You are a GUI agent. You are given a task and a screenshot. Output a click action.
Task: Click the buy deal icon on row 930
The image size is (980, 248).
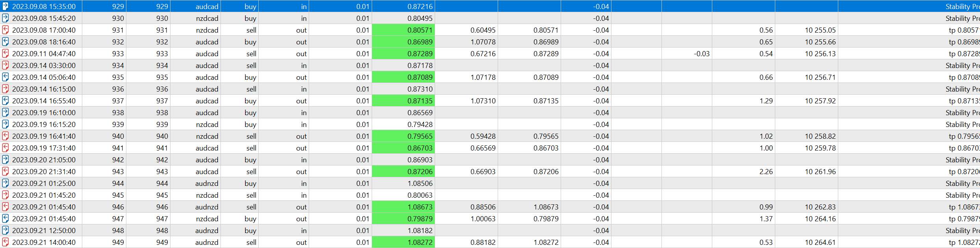pyautogui.click(x=6, y=18)
